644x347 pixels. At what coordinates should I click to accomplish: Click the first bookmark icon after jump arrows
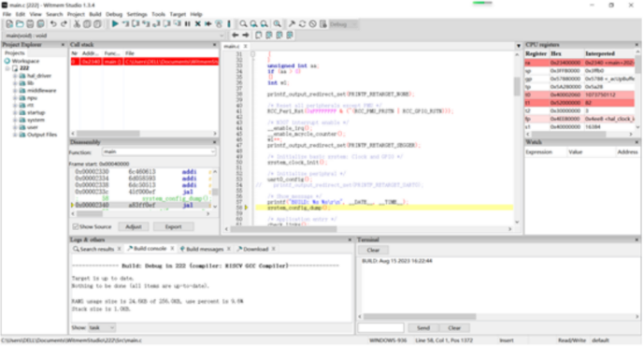[x=258, y=36]
